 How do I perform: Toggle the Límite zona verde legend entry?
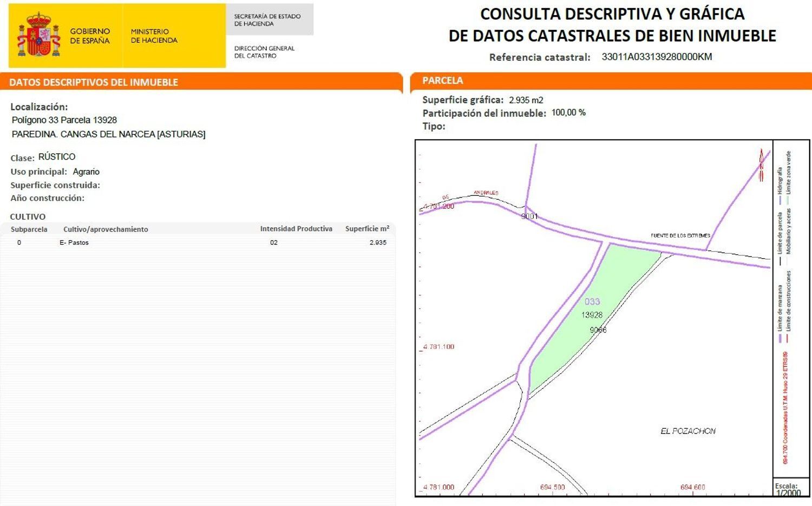point(789,168)
